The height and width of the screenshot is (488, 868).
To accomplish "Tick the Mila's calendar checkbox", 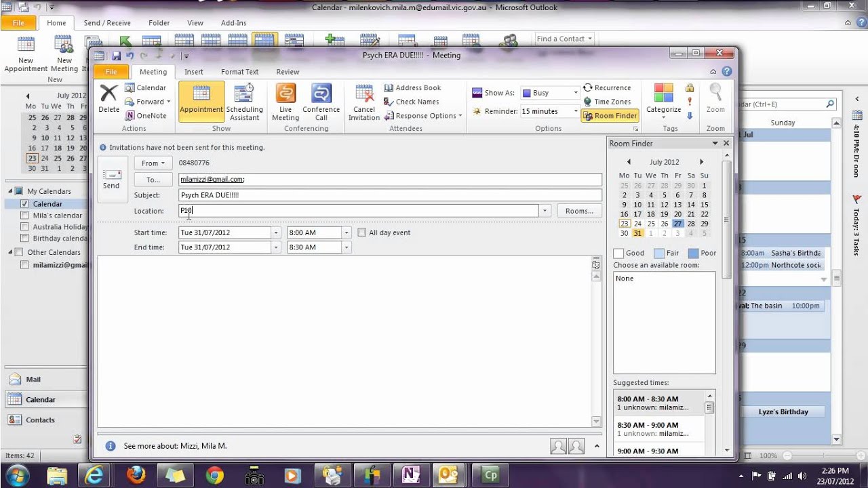I will [x=24, y=216].
